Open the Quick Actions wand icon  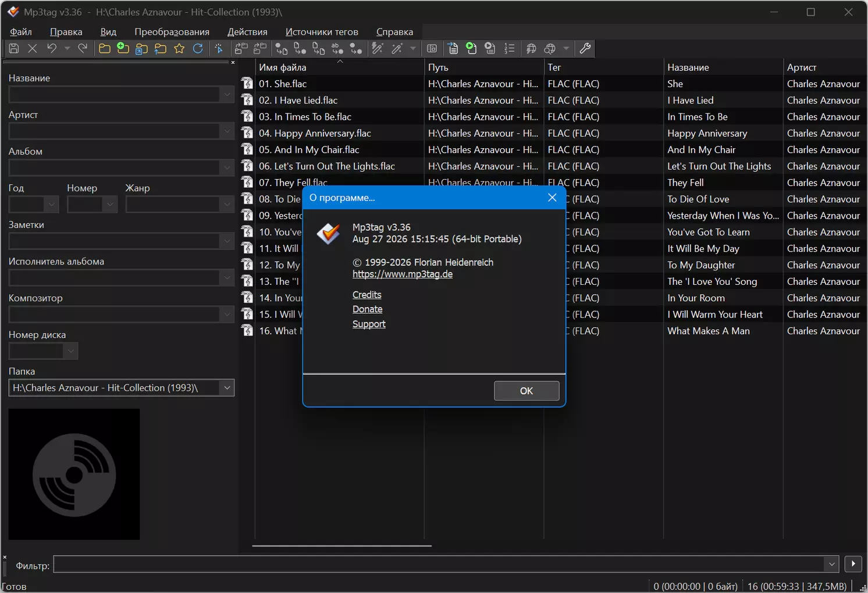click(397, 49)
